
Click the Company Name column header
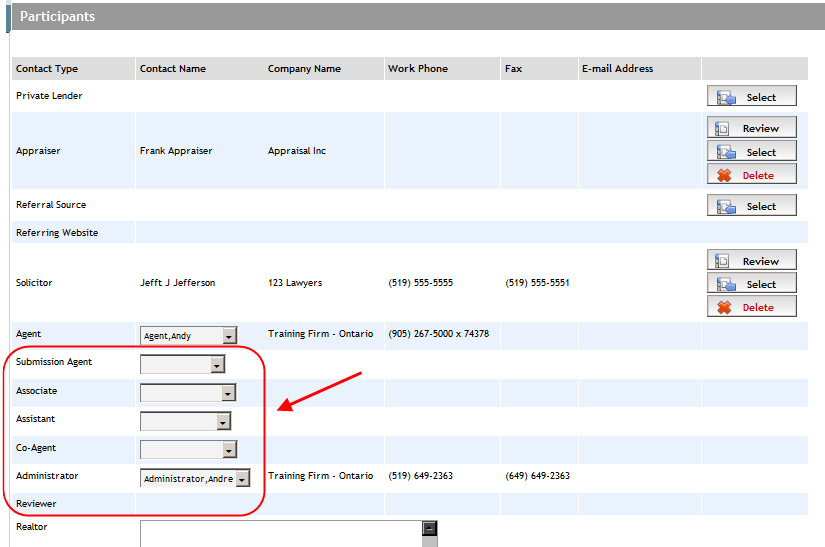click(304, 68)
